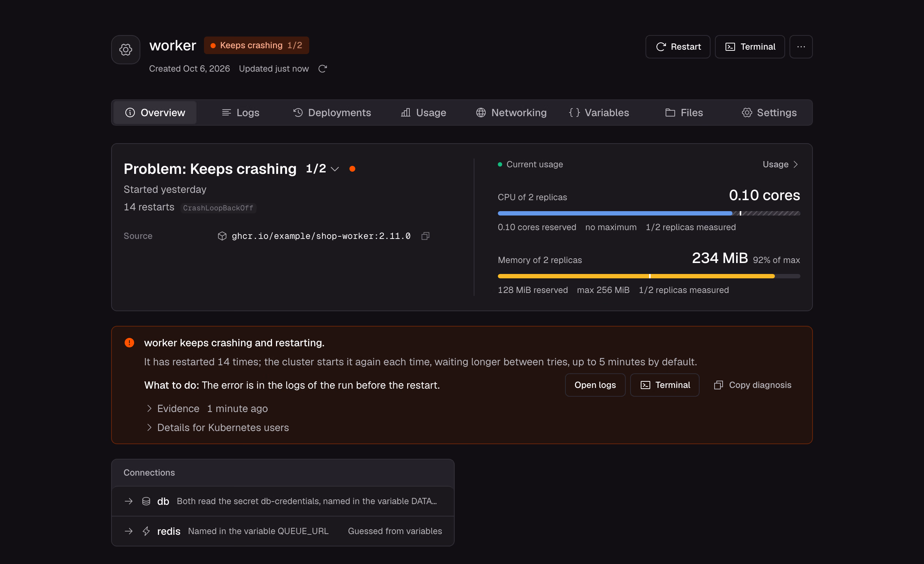Open Terminal from the crash alert box
924x564 pixels.
[x=665, y=385]
